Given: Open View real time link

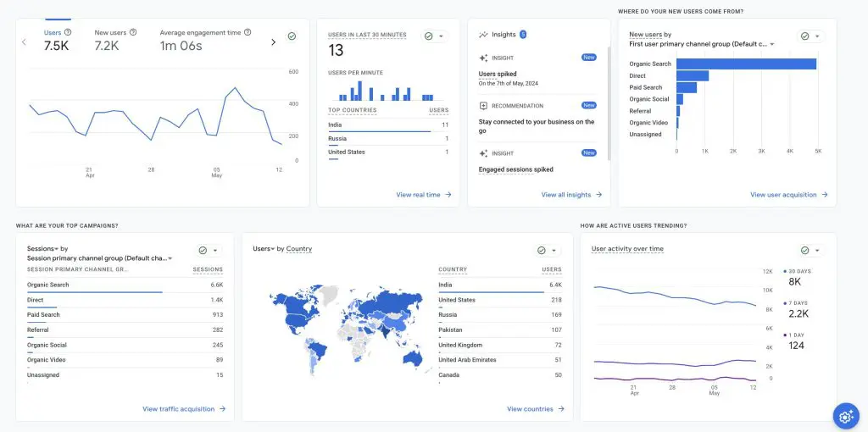Looking at the screenshot, I should (423, 195).
